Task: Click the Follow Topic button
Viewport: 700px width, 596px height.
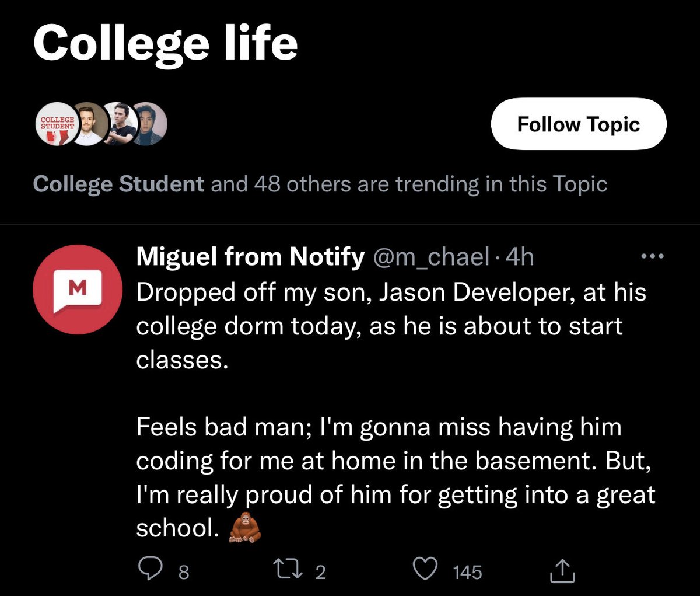Action: pos(579,124)
